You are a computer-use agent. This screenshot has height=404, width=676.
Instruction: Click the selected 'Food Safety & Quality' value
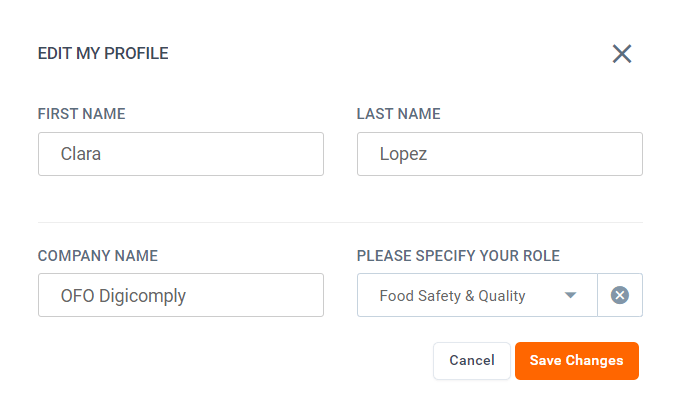coord(452,296)
